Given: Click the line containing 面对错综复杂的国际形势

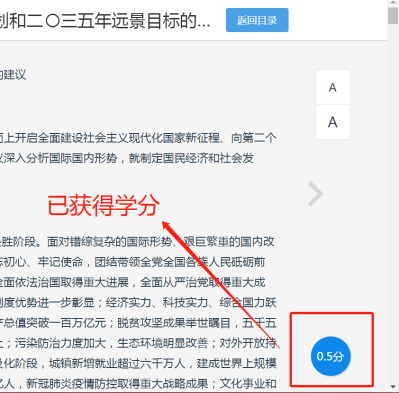Looking at the screenshot, I should coord(137,241).
